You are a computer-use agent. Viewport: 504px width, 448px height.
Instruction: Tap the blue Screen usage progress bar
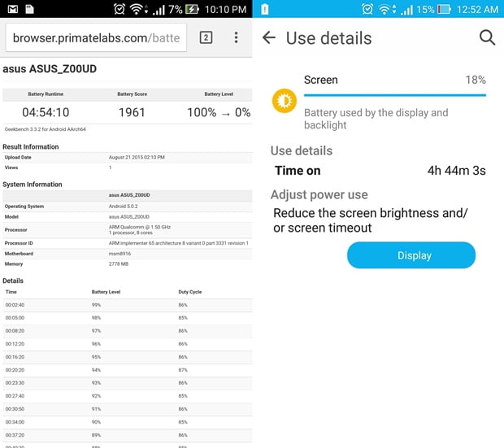coord(395,95)
